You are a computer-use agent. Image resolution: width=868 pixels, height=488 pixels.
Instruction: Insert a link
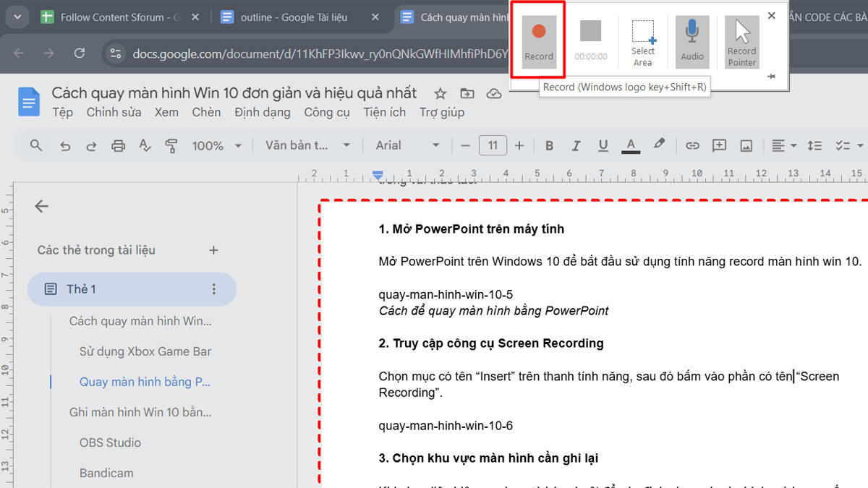pos(692,145)
